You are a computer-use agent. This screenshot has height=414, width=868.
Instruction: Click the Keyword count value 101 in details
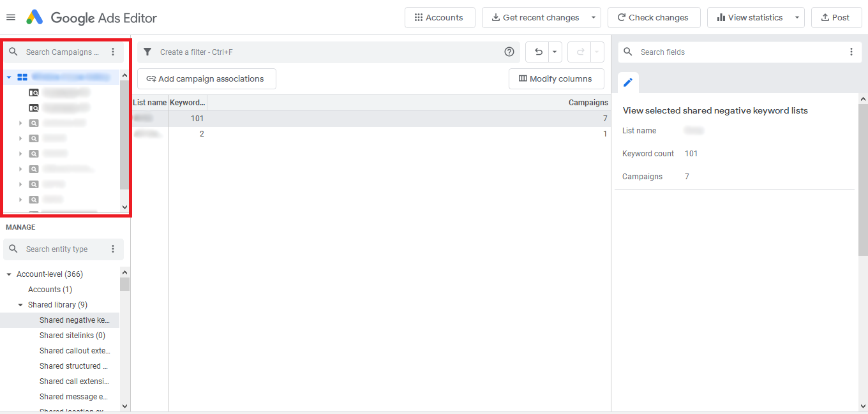(691, 154)
